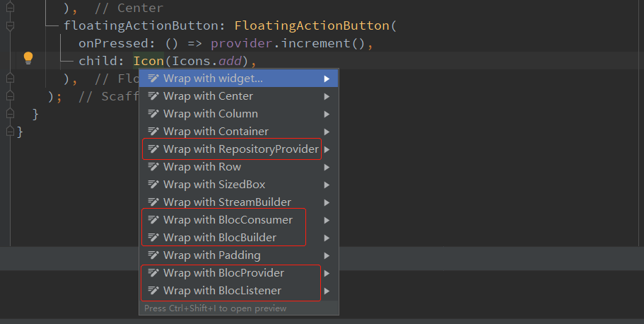
Task: Expand the Wrap with widget submenu arrow
Action: pyautogui.click(x=327, y=79)
